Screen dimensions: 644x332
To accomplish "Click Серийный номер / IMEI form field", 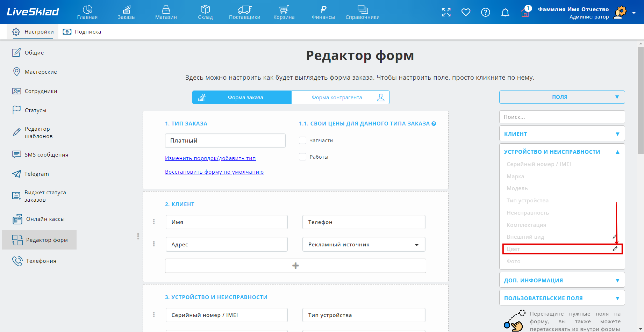I will click(227, 315).
